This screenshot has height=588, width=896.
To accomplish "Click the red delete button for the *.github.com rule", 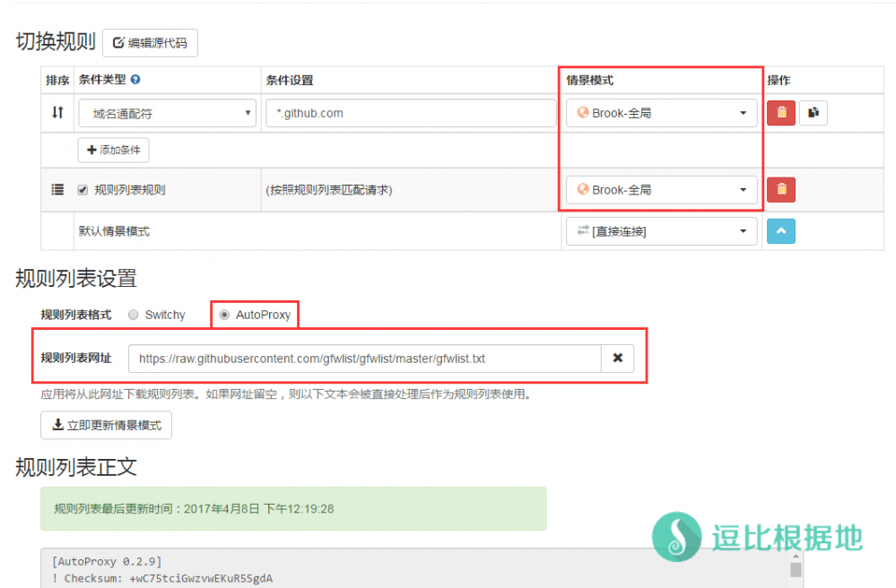I will point(781,113).
